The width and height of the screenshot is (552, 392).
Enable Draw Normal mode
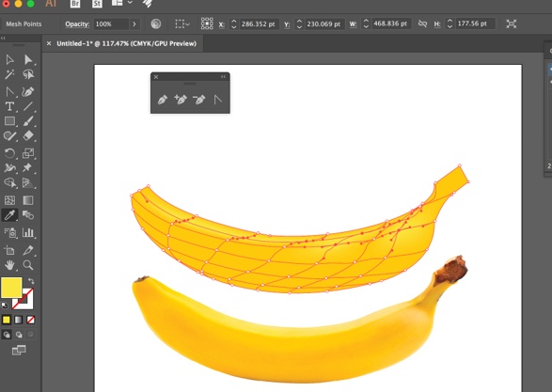pos(7,335)
